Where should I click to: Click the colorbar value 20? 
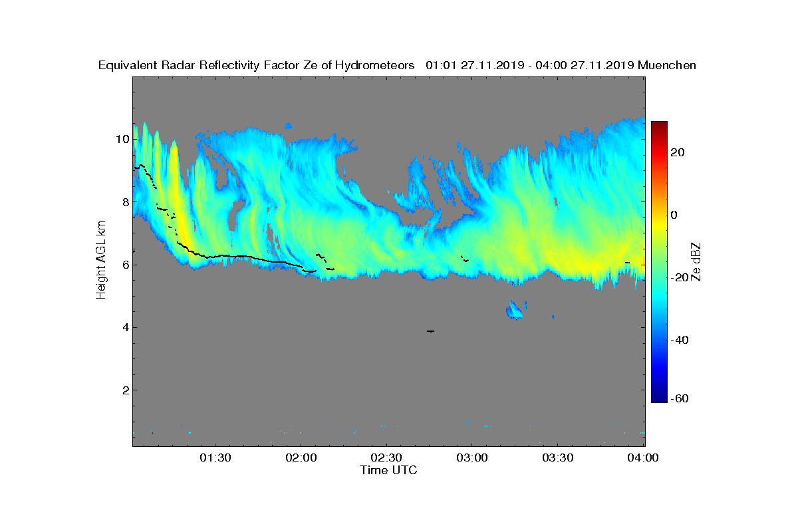coord(678,152)
